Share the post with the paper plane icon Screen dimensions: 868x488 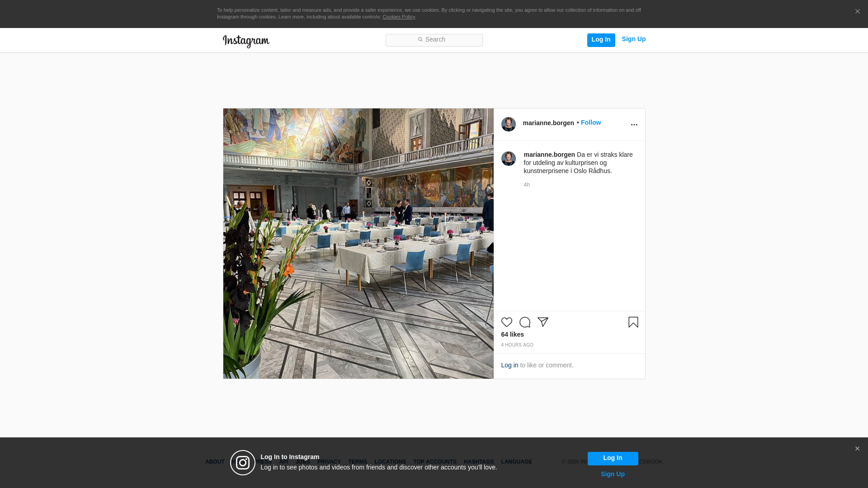[x=543, y=322]
